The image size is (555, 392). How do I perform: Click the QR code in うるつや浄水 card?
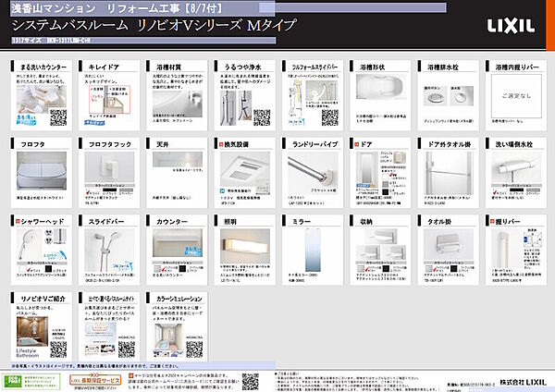coord(262,117)
